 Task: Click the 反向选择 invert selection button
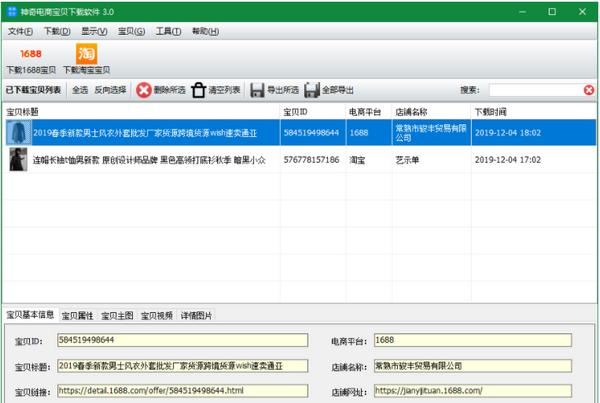pos(110,90)
